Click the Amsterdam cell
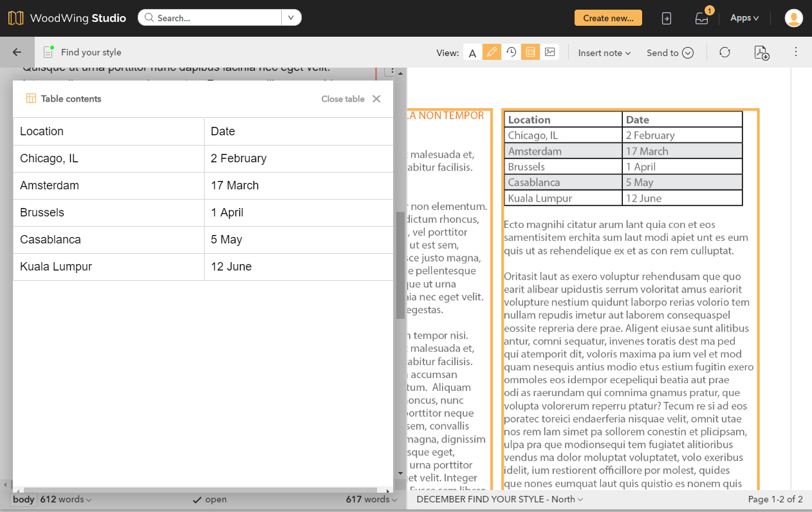Screen dimensions: 812x512 [109, 185]
